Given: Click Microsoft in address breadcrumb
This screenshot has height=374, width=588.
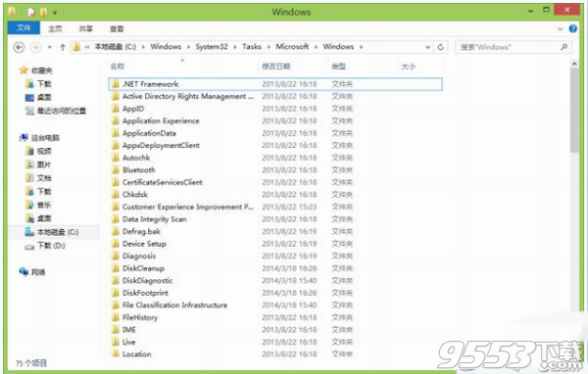Looking at the screenshot, I should tap(292, 47).
